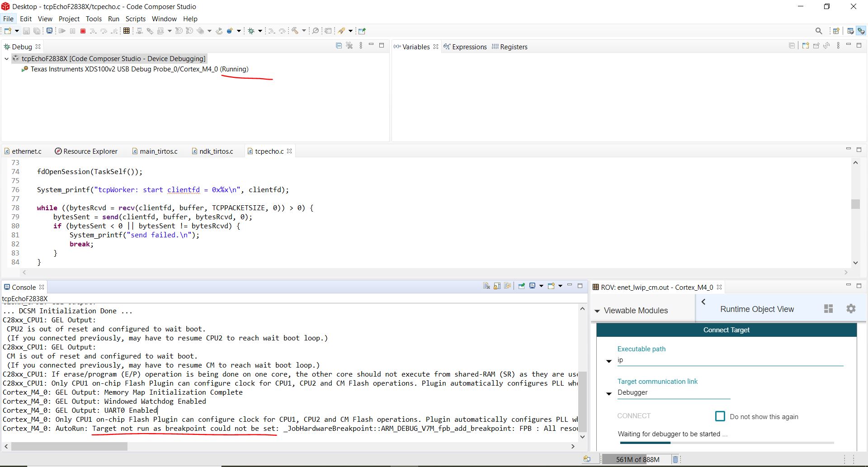This screenshot has height=467, width=868.
Task: Collapse the Viewable Modules section
Action: [x=597, y=311]
